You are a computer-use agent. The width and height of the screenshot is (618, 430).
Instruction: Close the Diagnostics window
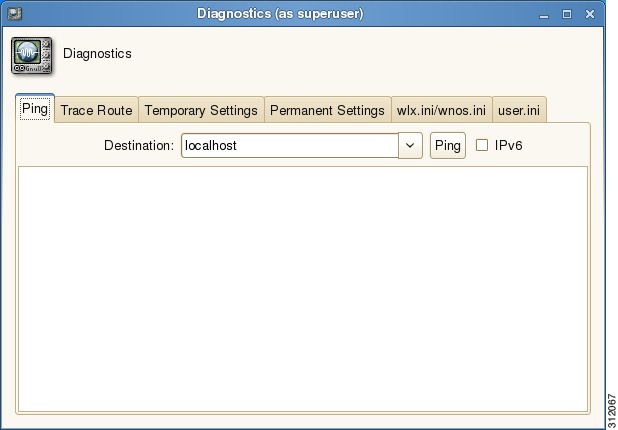click(x=590, y=14)
